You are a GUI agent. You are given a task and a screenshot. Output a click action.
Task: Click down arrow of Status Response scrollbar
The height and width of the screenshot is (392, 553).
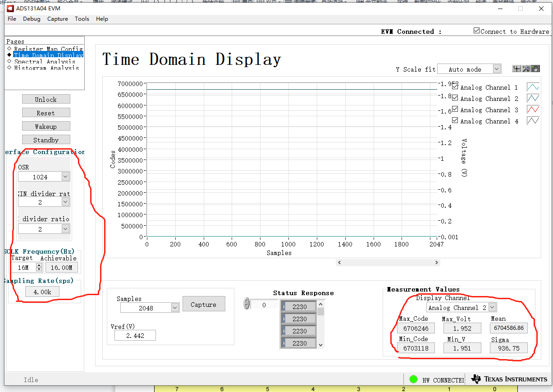point(321,345)
